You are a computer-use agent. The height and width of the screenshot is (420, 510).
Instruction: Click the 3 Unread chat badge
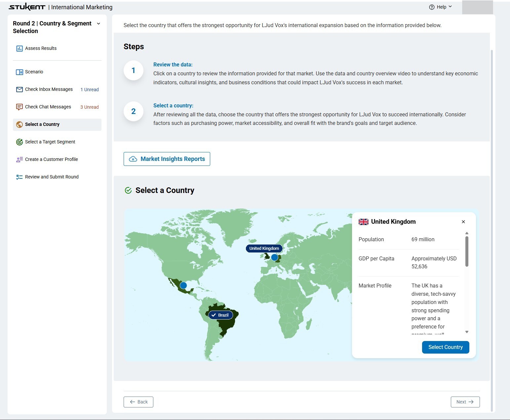click(90, 107)
